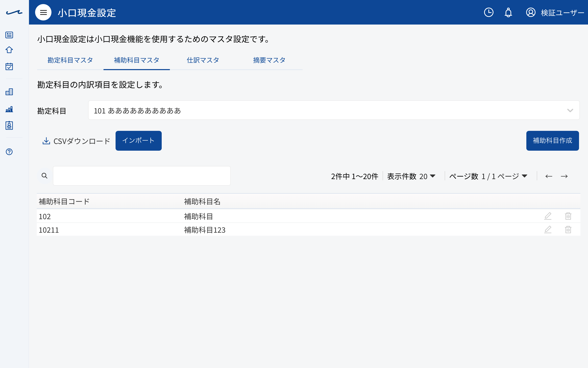Focus the search input field
The image size is (588, 368).
[x=142, y=176]
